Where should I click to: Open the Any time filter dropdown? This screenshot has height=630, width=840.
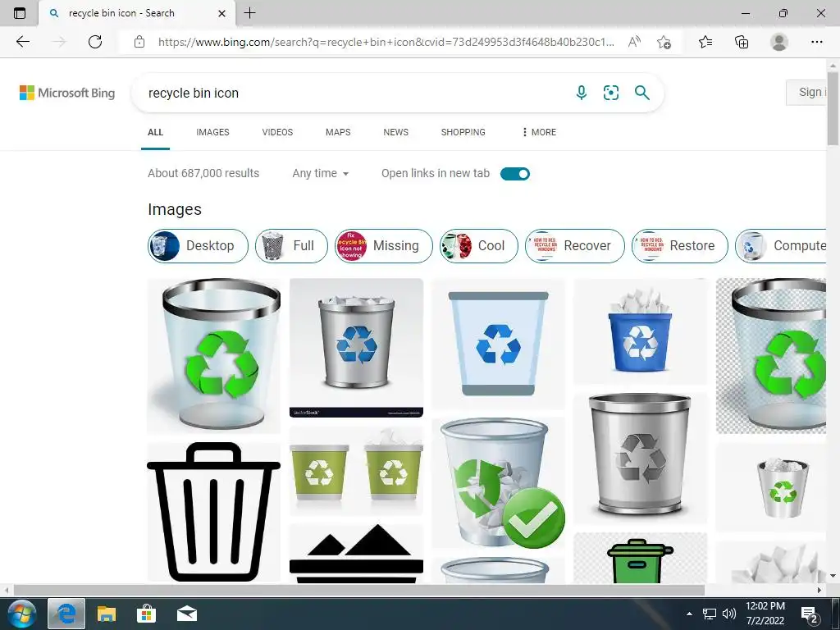[x=321, y=174]
